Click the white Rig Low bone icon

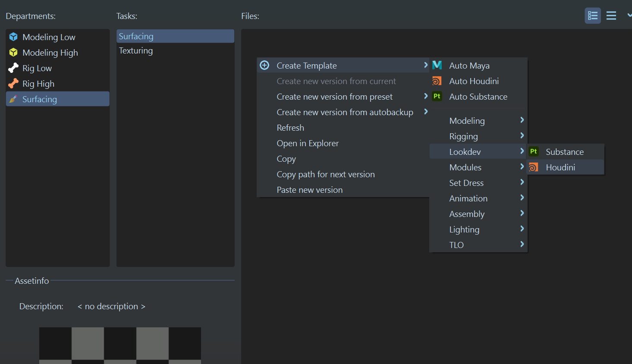(13, 68)
